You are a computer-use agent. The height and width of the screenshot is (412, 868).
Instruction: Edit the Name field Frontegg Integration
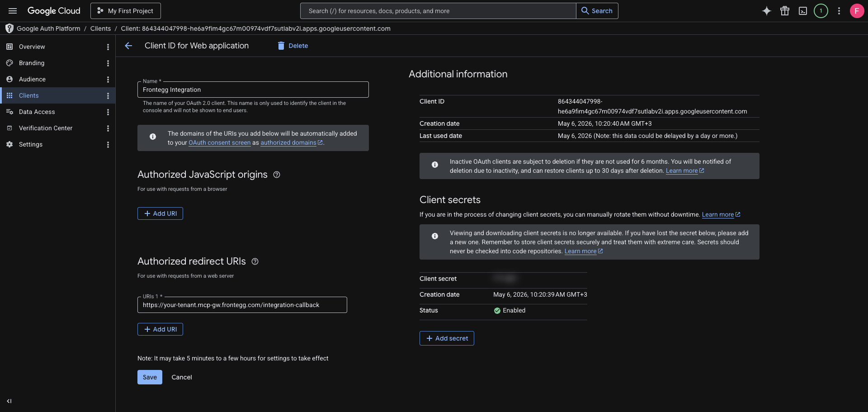pos(253,90)
